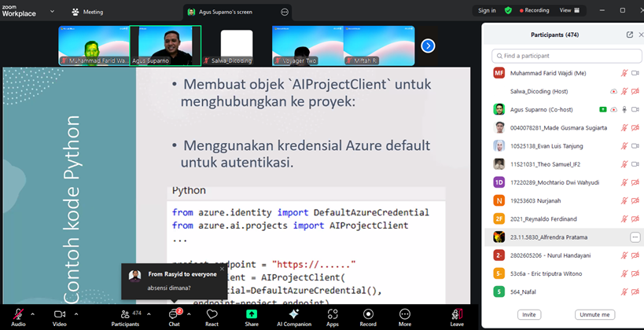Open the Apps panel
Image resolution: width=644 pixels, height=330 pixels.
pos(333,317)
